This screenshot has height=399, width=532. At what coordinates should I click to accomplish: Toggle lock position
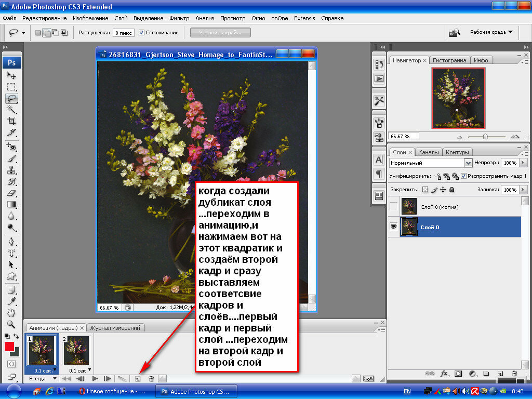coord(443,190)
